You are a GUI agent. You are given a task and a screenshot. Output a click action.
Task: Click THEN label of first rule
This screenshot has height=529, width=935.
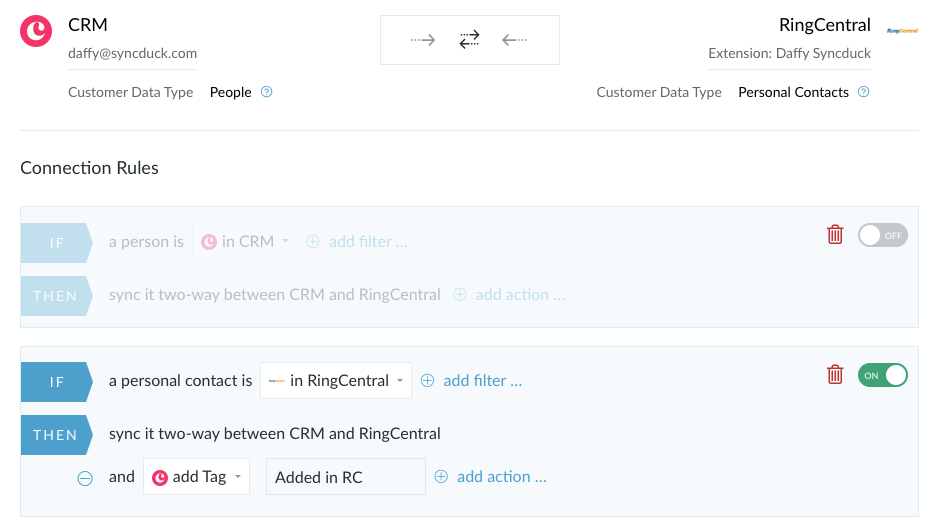point(57,296)
